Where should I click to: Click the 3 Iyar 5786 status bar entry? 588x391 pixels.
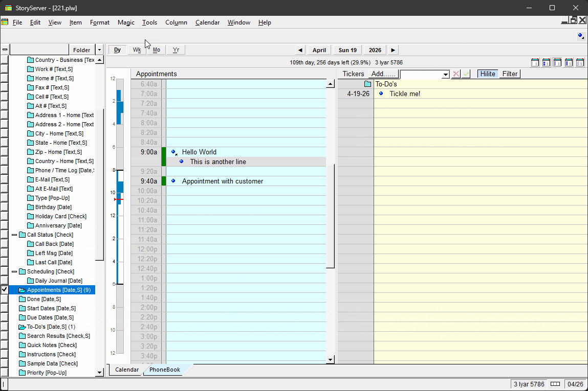coord(529,384)
